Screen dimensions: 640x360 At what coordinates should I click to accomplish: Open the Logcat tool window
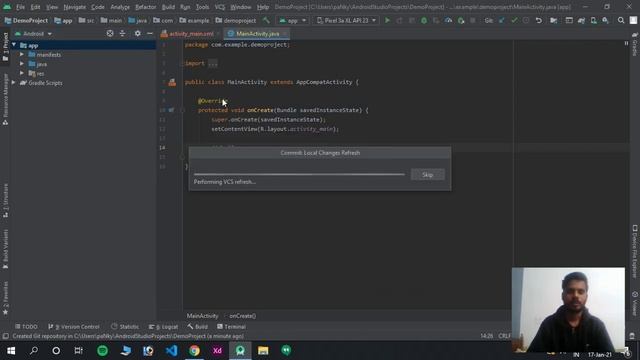[163, 327]
